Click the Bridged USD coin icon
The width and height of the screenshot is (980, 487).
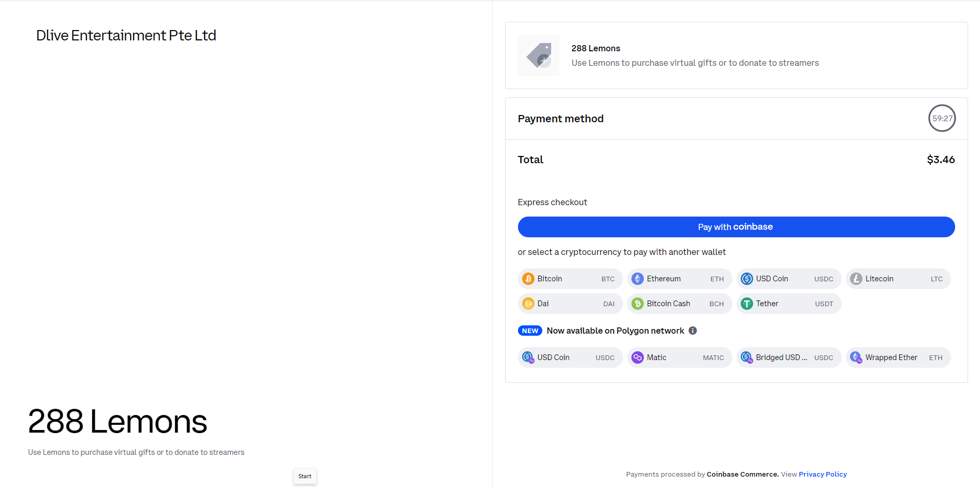pyautogui.click(x=747, y=357)
